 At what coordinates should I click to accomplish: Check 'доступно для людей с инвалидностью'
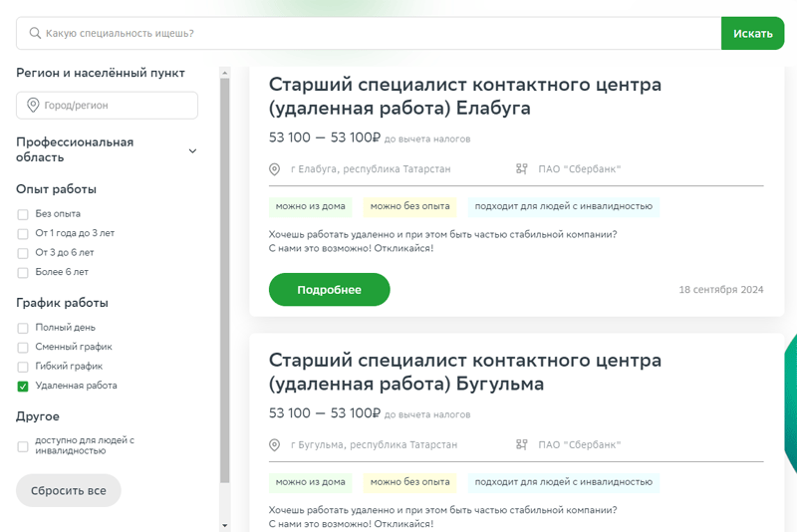click(x=23, y=446)
